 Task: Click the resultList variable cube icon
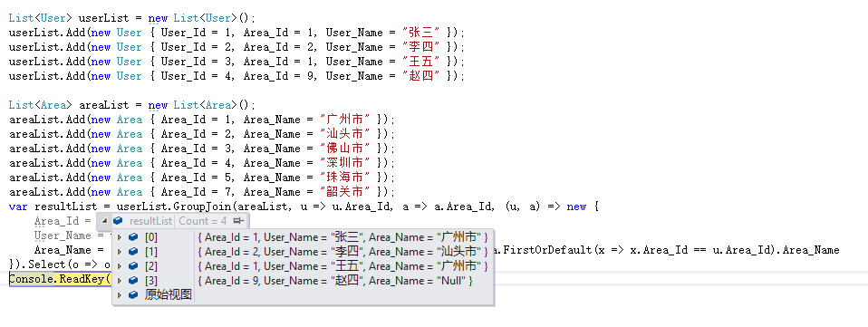coord(118,221)
